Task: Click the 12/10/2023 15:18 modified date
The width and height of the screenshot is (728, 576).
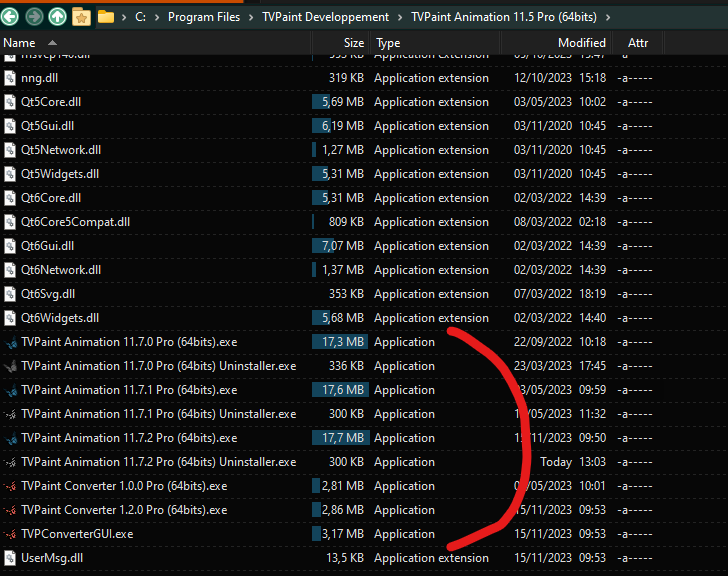Action: click(x=560, y=78)
